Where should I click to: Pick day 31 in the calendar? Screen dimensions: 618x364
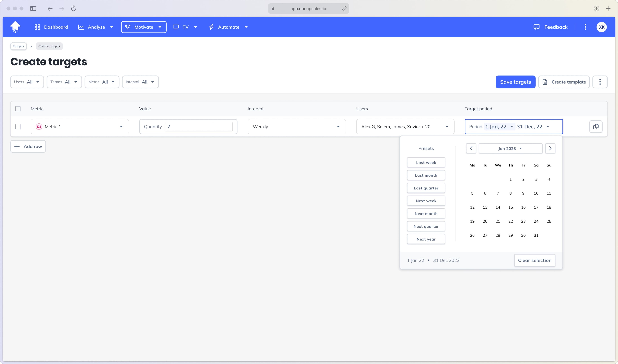pyautogui.click(x=536, y=235)
